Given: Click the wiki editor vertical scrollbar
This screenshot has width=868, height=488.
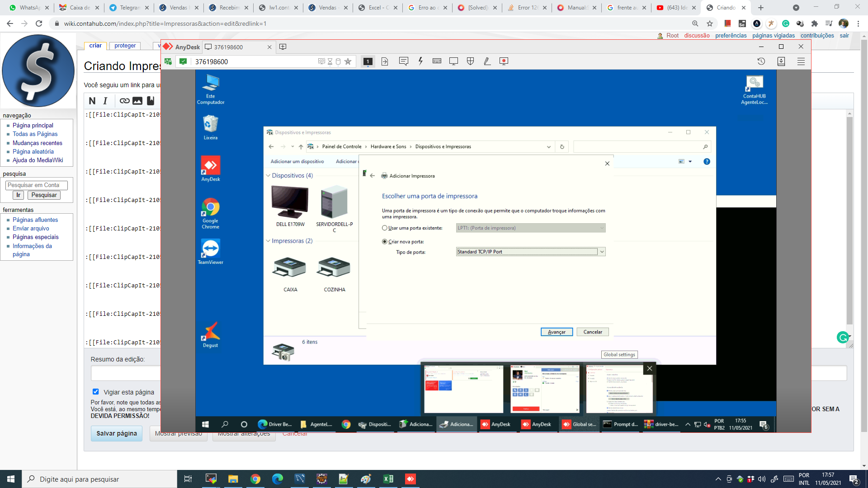Looking at the screenshot, I should click(849, 221).
